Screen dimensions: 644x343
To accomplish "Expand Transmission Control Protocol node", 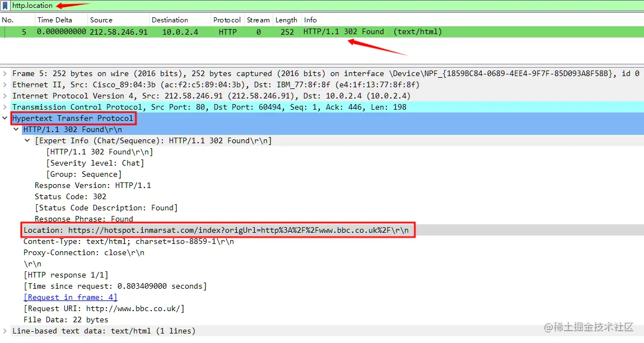I will [5, 107].
